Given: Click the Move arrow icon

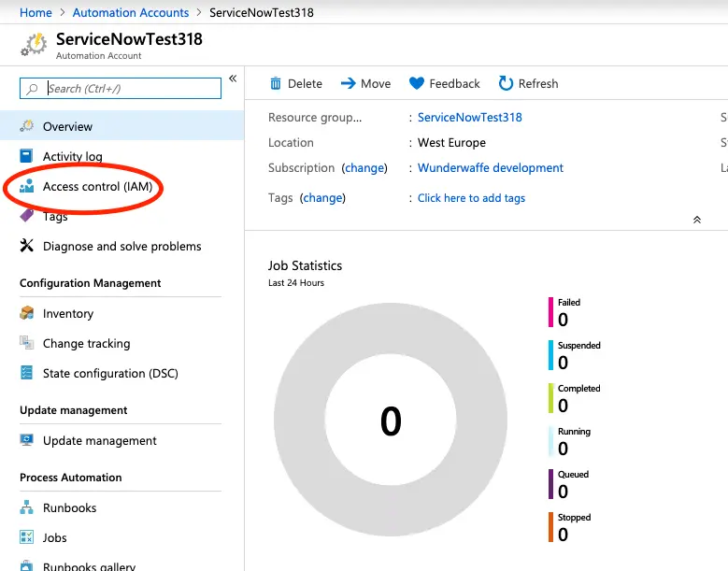Looking at the screenshot, I should point(348,83).
